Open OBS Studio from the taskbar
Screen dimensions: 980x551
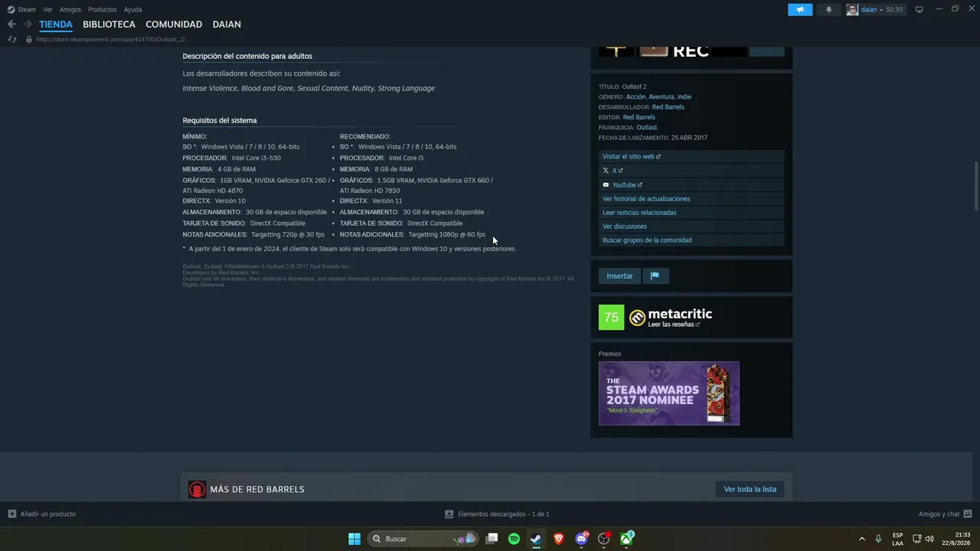pyautogui.click(x=604, y=539)
